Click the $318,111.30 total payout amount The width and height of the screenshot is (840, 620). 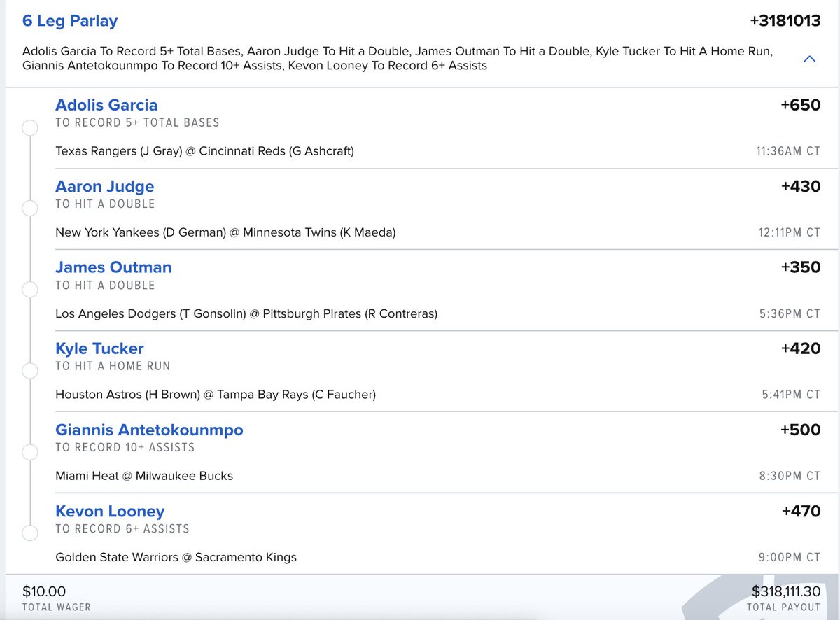(785, 592)
